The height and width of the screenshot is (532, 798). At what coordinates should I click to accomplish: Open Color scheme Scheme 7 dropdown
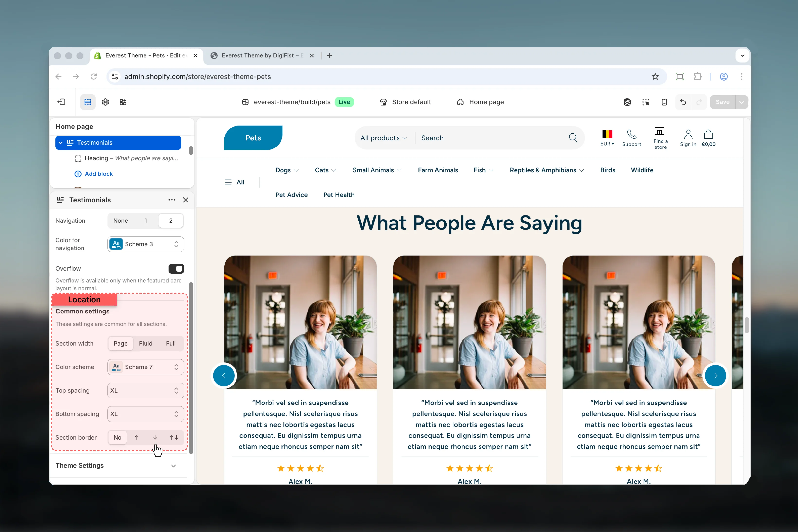click(145, 367)
